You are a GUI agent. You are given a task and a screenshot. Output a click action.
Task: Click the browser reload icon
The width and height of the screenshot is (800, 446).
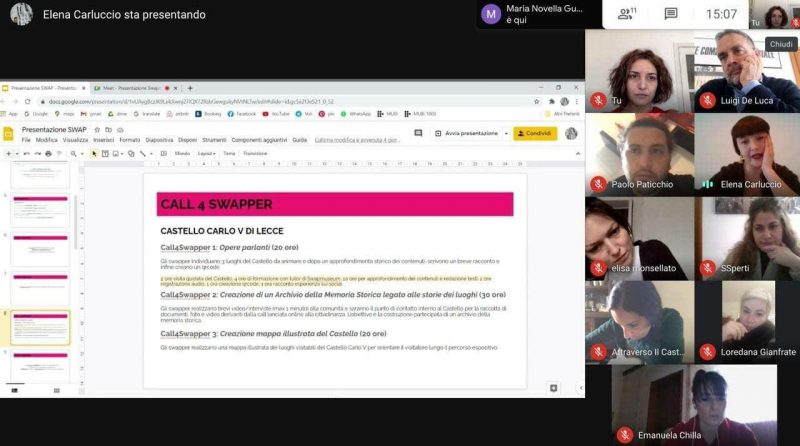pos(28,102)
